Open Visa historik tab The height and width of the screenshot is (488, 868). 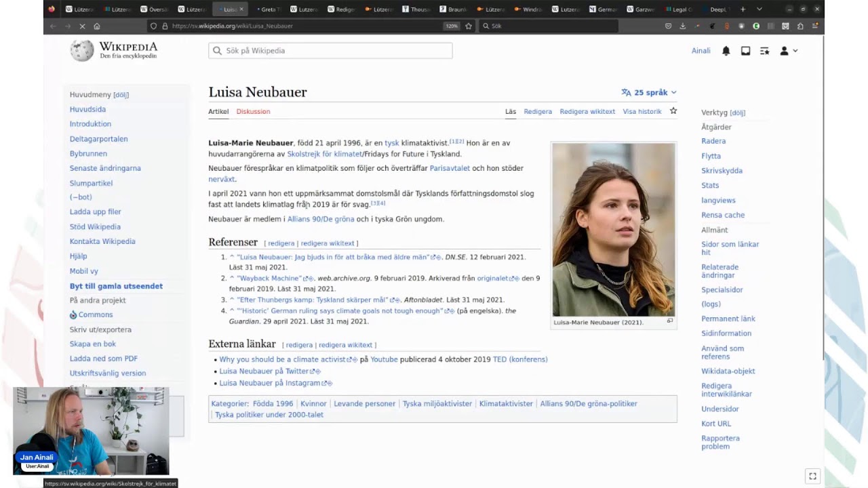pos(642,111)
